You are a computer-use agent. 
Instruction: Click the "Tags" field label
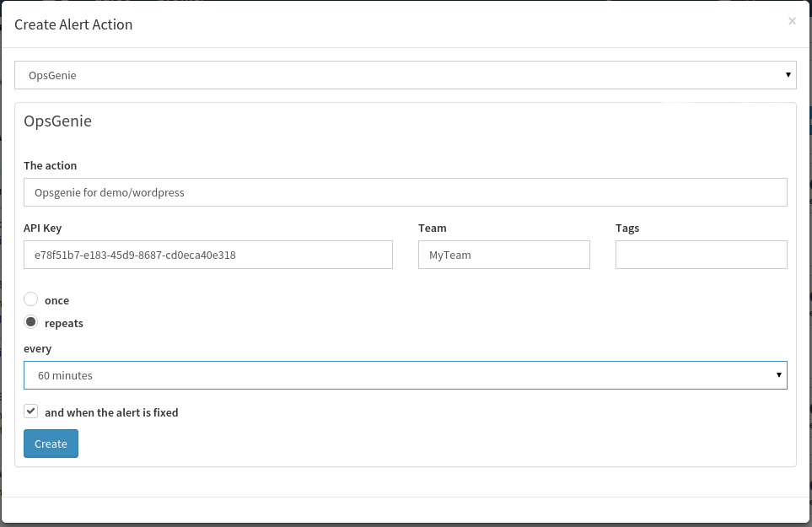[x=627, y=229]
